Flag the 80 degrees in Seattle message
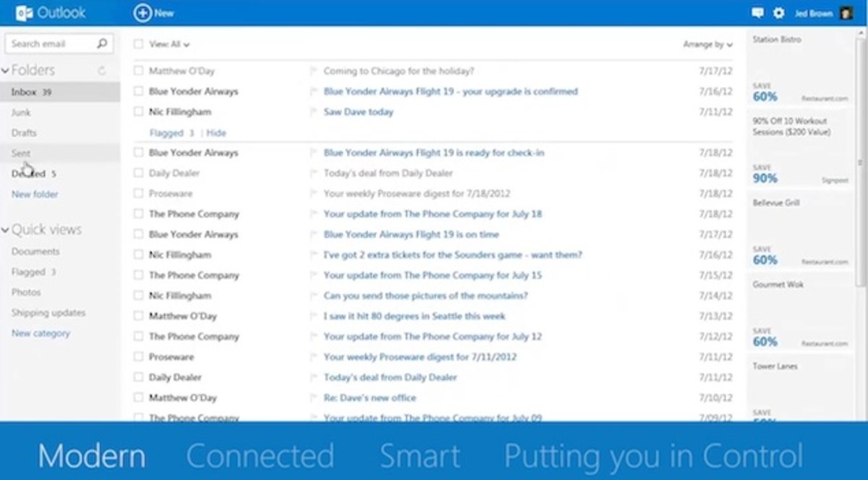Image resolution: width=868 pixels, height=480 pixels. pyautogui.click(x=314, y=316)
